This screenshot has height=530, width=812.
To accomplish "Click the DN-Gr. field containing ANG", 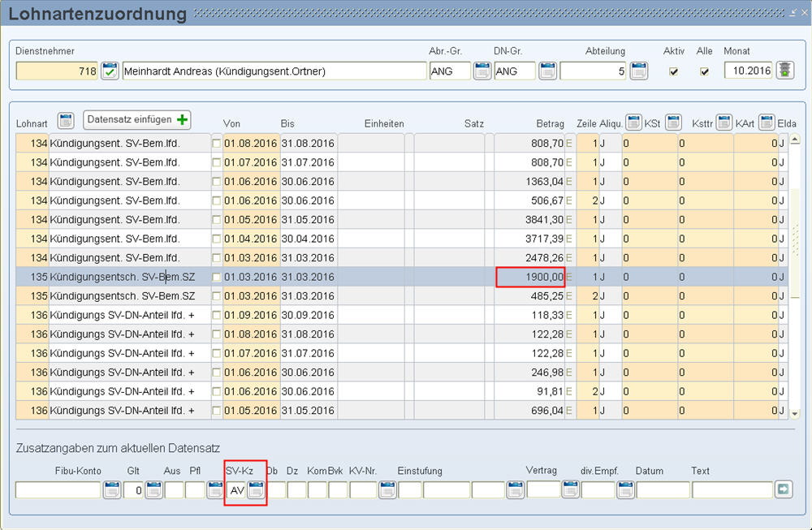I will [x=515, y=71].
